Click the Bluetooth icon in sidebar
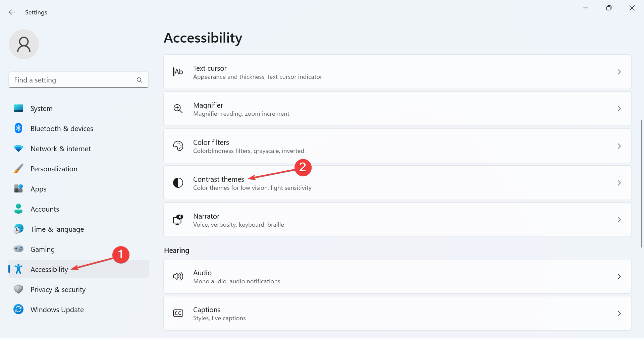Viewport: 644px width, 338px height. tap(18, 128)
